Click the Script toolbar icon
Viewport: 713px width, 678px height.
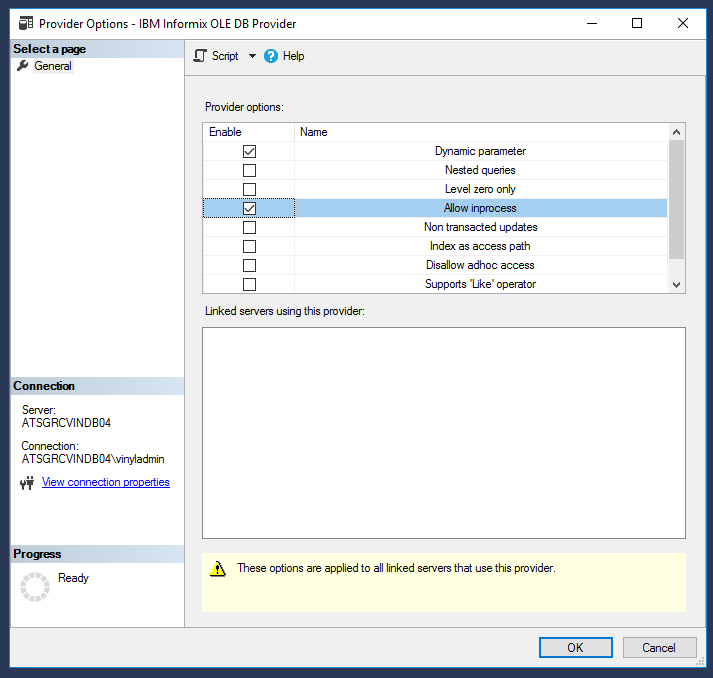pyautogui.click(x=200, y=56)
